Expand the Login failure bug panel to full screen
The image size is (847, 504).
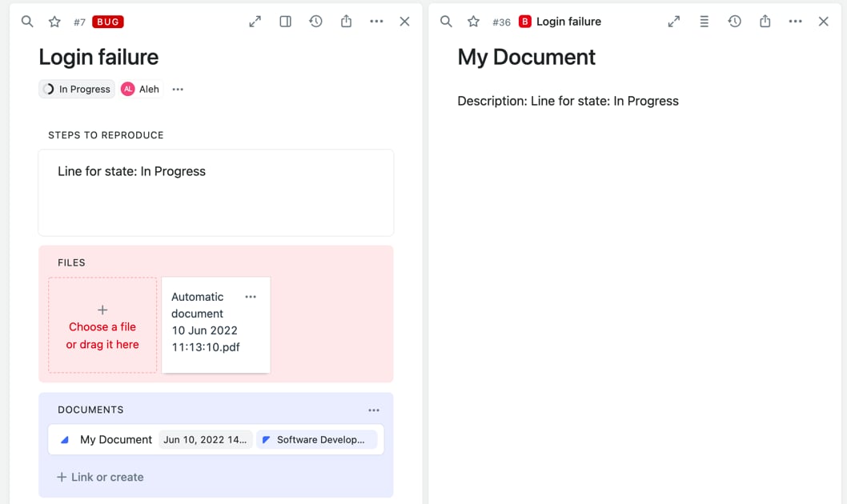(x=255, y=22)
